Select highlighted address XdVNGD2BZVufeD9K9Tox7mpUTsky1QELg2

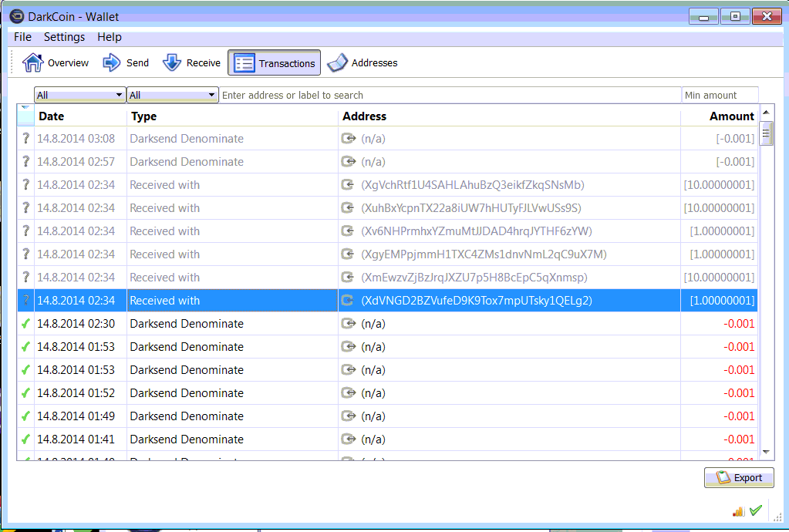(477, 301)
